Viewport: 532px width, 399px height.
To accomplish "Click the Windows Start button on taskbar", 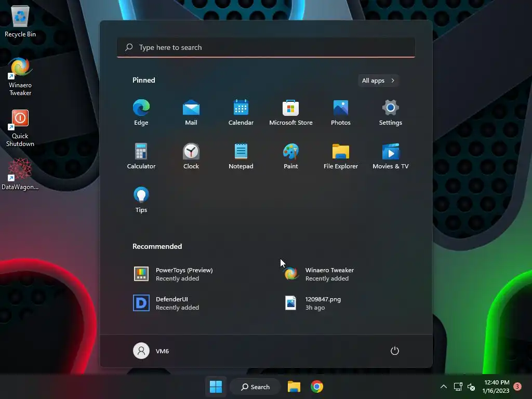I will pos(216,387).
